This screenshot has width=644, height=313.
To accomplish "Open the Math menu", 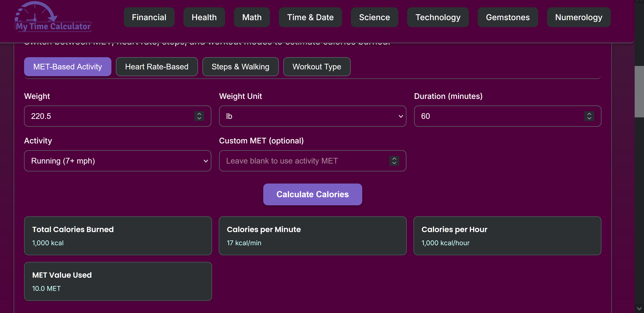I will (x=252, y=17).
